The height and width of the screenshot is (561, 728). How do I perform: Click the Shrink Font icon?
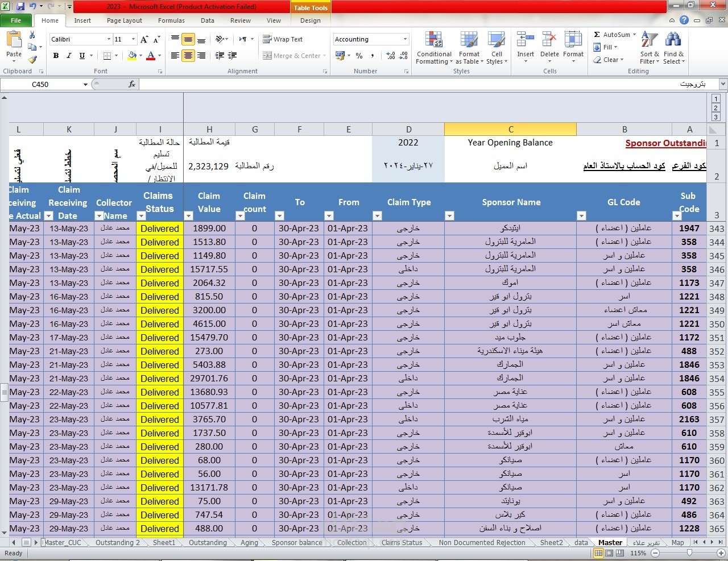click(157, 39)
